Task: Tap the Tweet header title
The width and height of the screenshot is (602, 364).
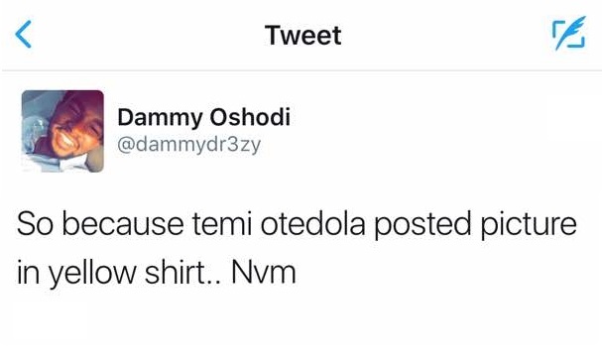Action: [302, 35]
